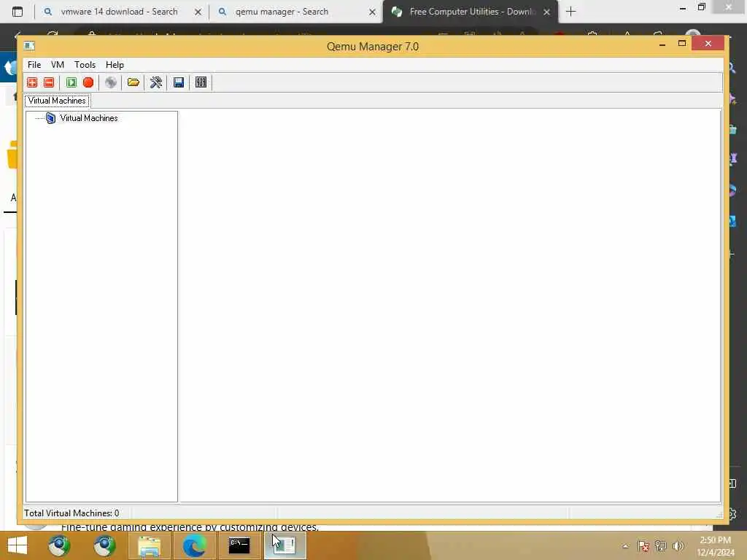Image resolution: width=747 pixels, height=560 pixels.
Task: Start VM with the green play icon
Action: pyautogui.click(x=71, y=82)
